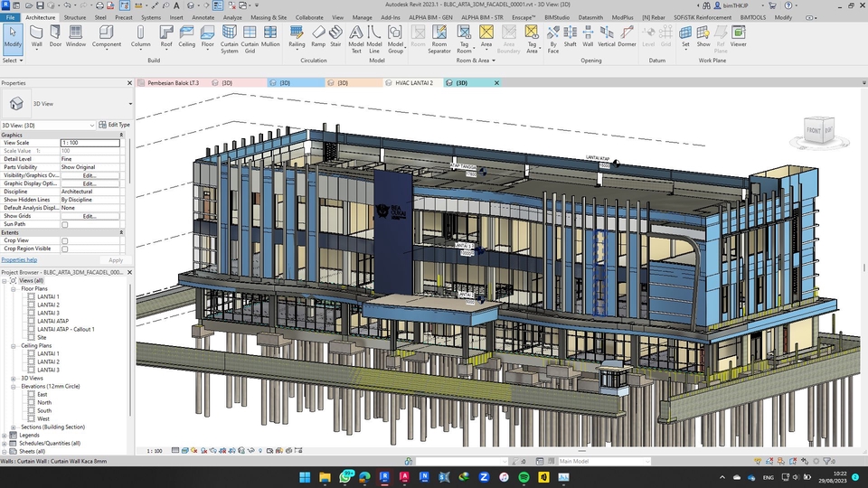Switch to Pembesian Balok LT.3 view tab
The width and height of the screenshot is (868, 488).
point(173,83)
